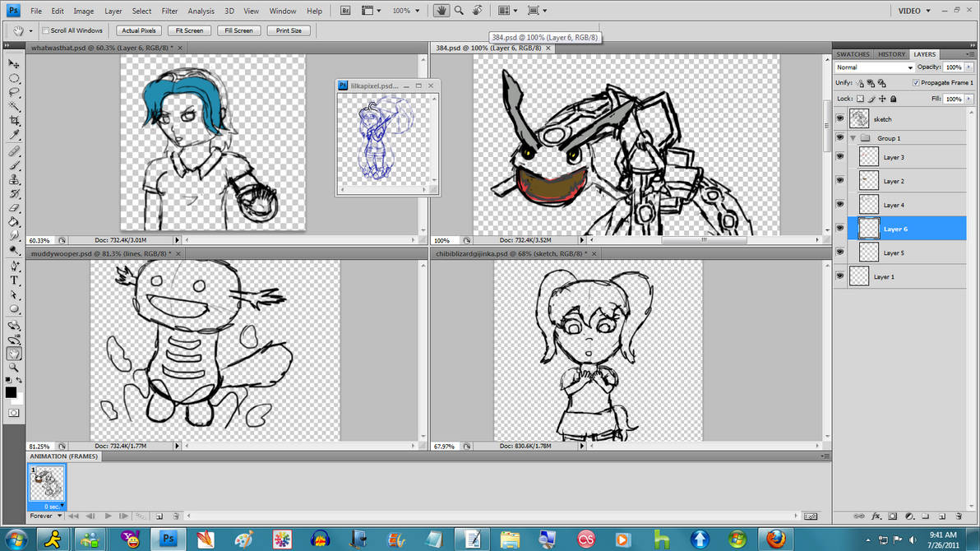
Task: Select the Eyedropper tool
Action: 14,135
